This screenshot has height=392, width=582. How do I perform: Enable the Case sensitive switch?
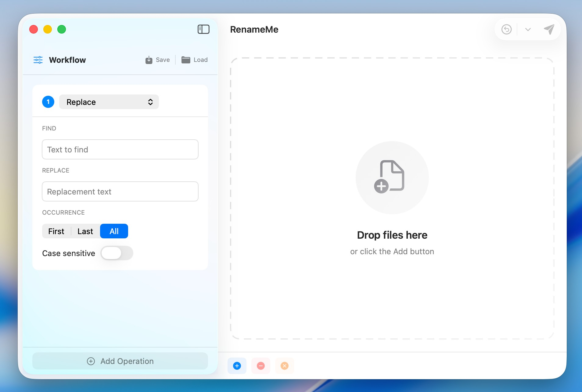point(117,253)
